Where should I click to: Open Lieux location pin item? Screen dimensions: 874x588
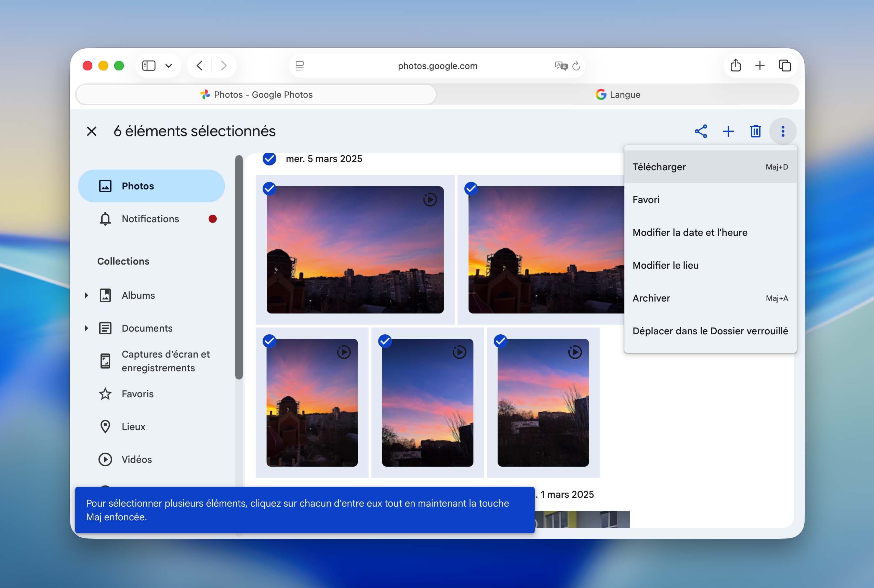(x=151, y=426)
